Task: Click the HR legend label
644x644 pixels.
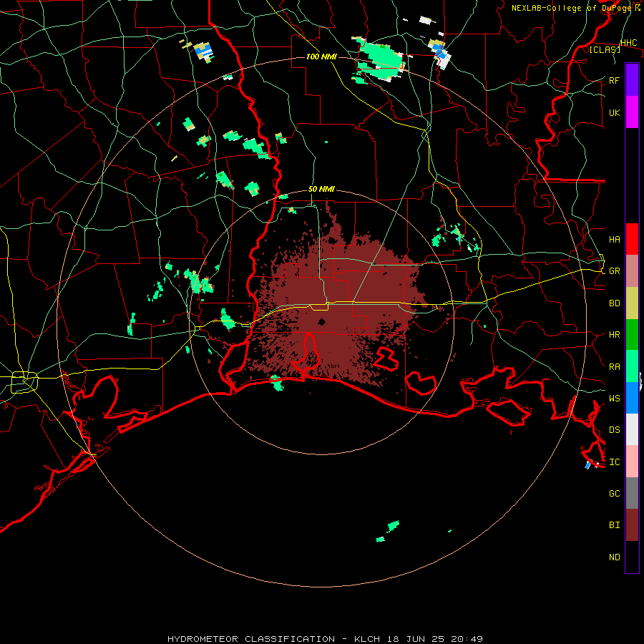Action: click(614, 335)
